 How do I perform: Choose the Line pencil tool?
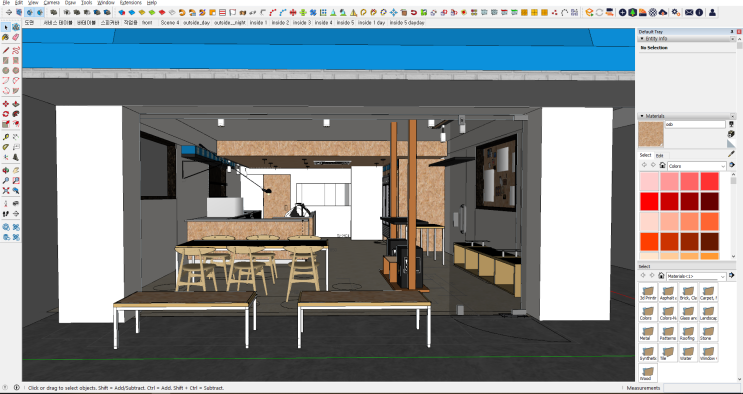(x=6, y=50)
